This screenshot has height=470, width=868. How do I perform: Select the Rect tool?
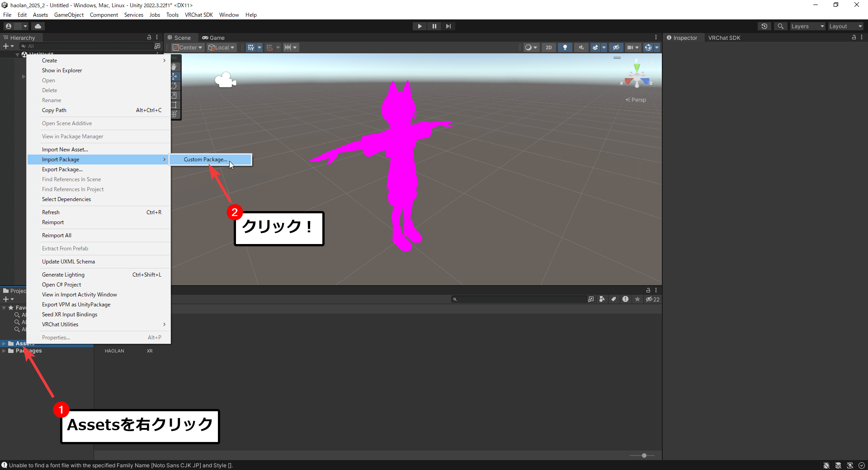pyautogui.click(x=175, y=105)
